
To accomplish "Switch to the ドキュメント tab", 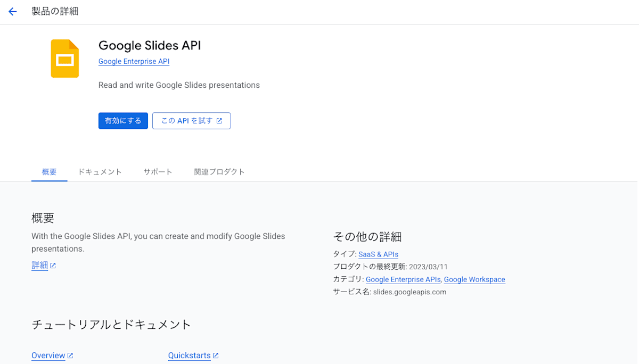I will click(100, 172).
